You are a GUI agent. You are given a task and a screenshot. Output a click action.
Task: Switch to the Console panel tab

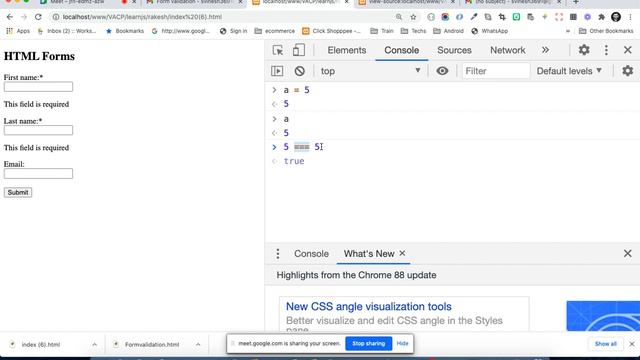pos(402,50)
